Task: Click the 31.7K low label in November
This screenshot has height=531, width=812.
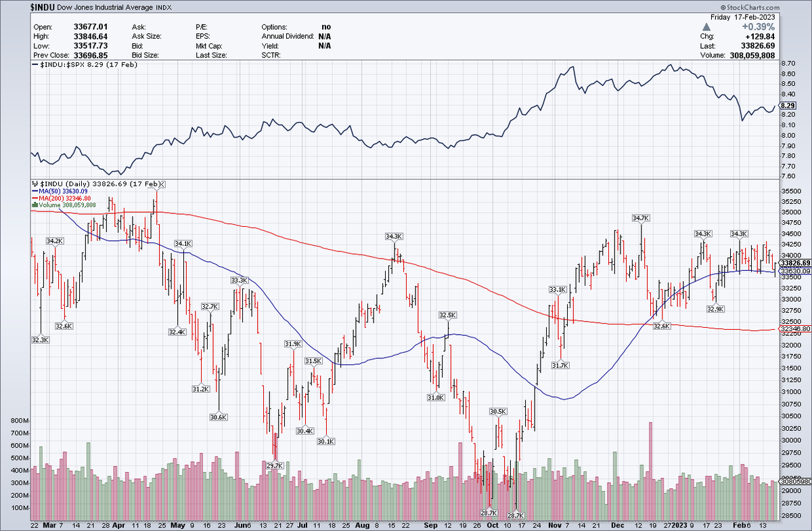Action: tap(560, 365)
